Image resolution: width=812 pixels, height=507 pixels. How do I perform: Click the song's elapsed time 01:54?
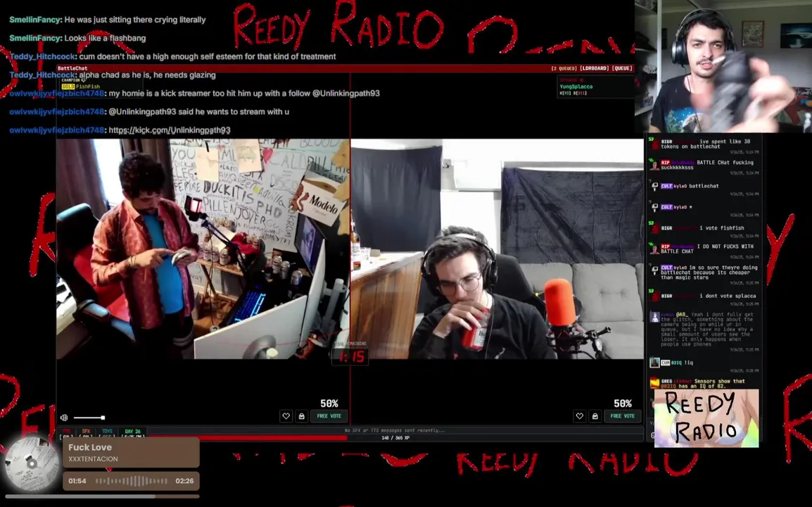77,481
